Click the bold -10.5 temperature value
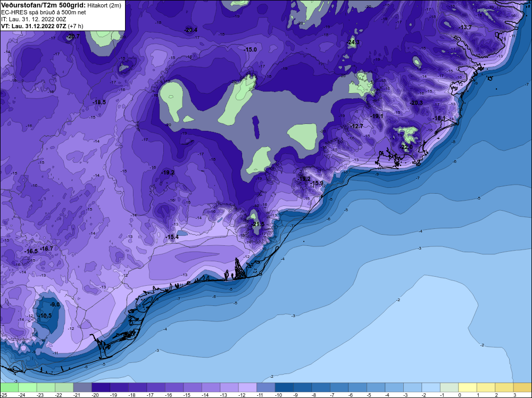The height and width of the screenshot is (398, 532). [x=45, y=316]
